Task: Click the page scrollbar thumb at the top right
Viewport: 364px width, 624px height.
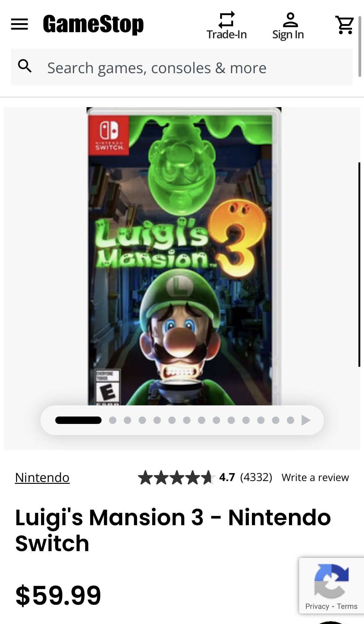Action: tap(360, 46)
